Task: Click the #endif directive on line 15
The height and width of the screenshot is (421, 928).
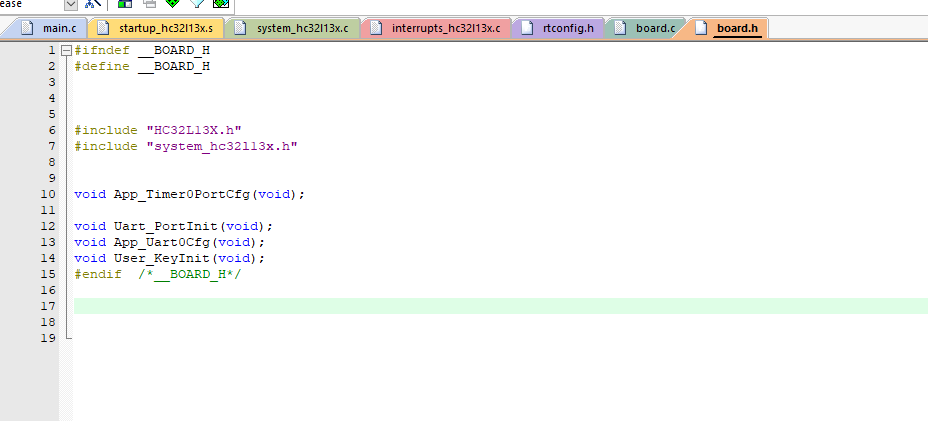Action: pos(98,274)
